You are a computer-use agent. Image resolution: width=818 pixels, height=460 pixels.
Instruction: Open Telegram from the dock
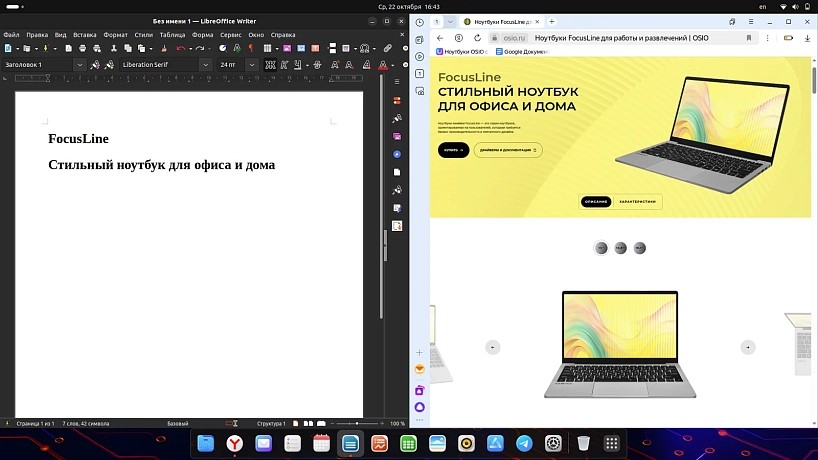point(524,443)
